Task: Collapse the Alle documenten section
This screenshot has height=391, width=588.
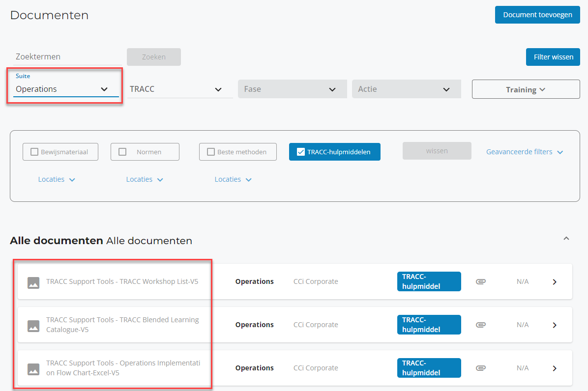Action: pos(566,239)
